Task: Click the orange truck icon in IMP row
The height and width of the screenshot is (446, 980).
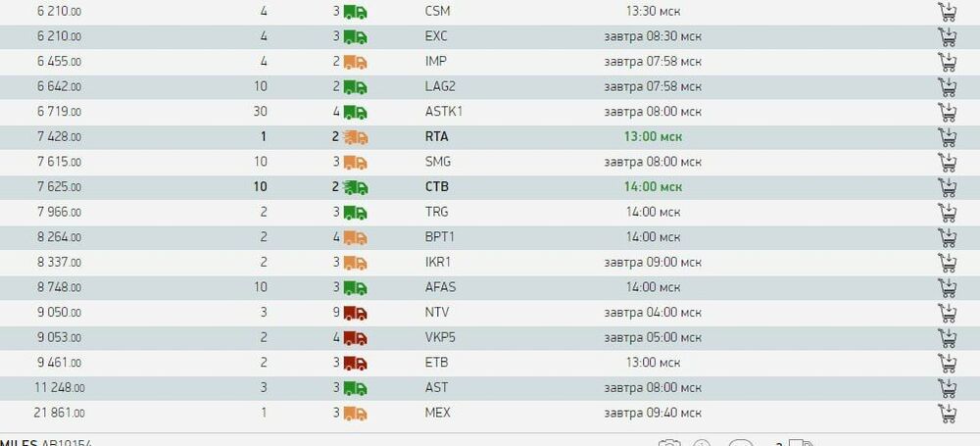Action: pyautogui.click(x=355, y=62)
